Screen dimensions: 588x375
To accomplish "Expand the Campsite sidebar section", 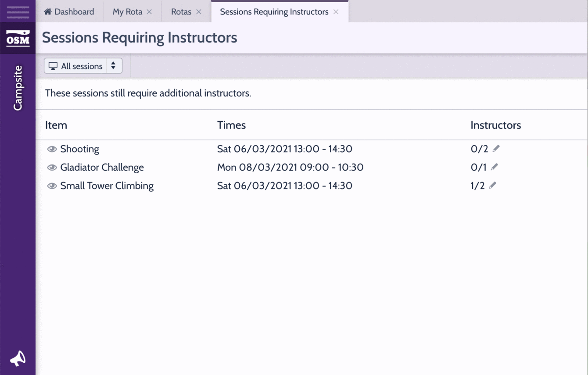I will pyautogui.click(x=18, y=88).
